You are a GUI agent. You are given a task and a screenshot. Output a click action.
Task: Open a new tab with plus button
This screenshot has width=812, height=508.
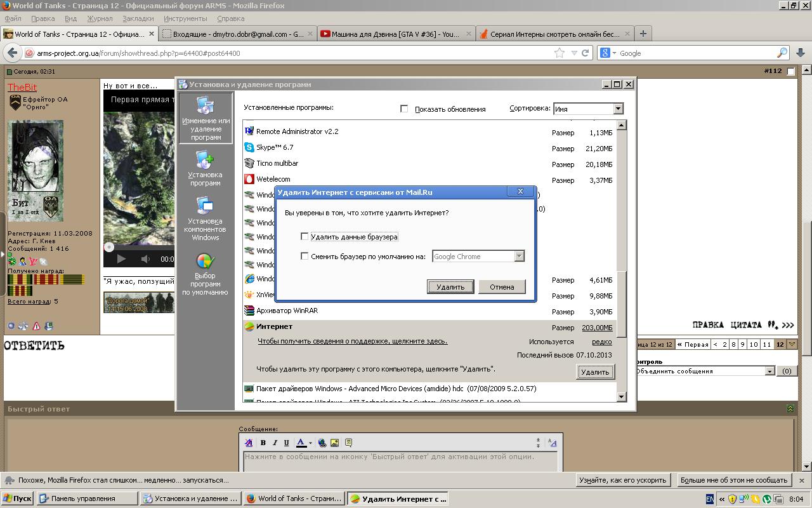(643, 34)
